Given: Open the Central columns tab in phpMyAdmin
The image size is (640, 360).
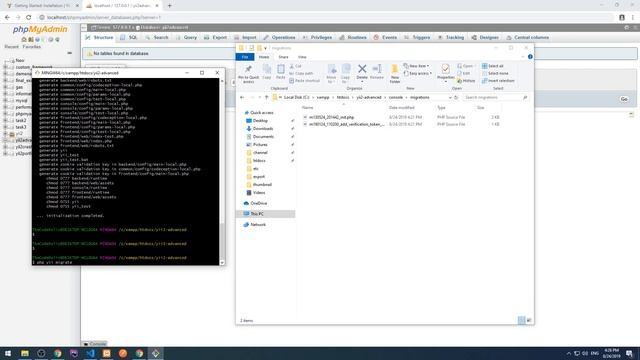Looking at the screenshot, I should (527, 38).
